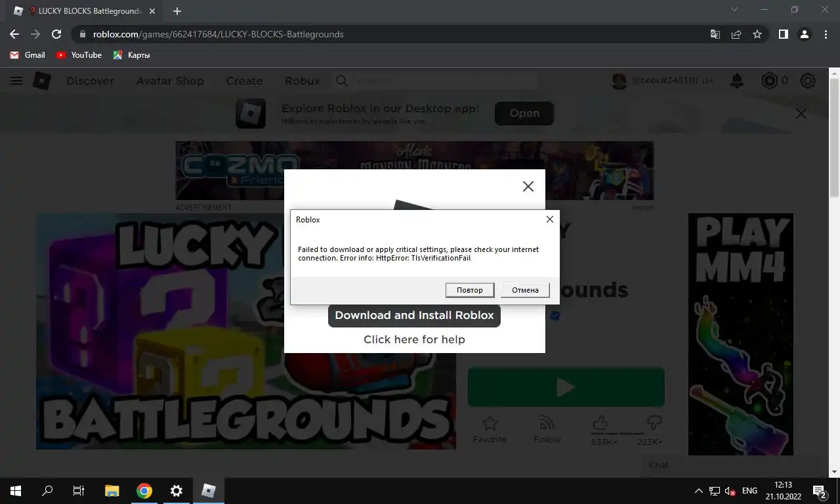Bookmark this page with the star icon

coord(757,34)
